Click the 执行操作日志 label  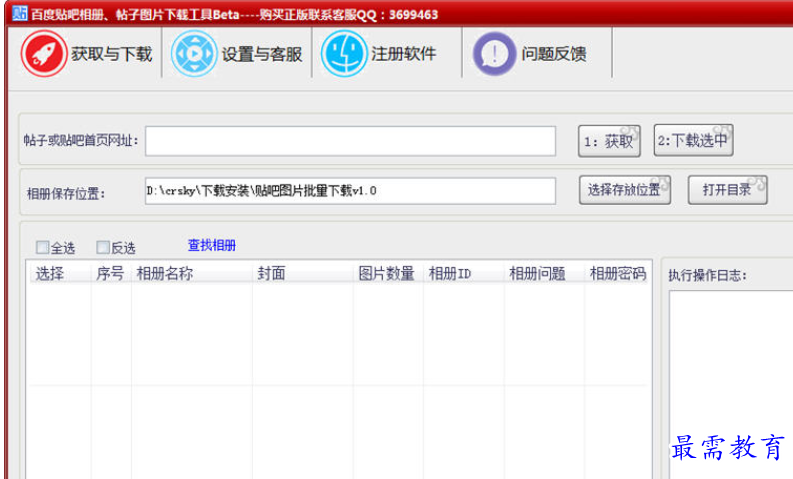707,275
